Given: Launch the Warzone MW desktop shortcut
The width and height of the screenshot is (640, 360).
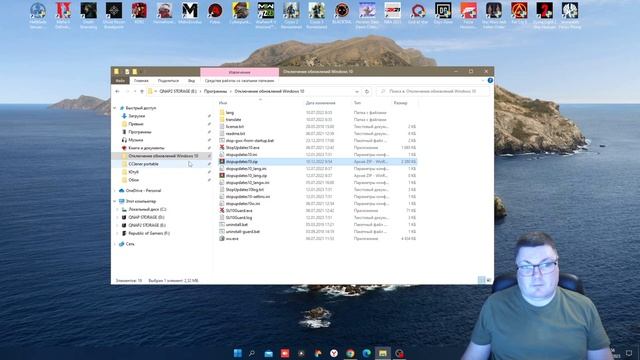Looking at the screenshot, I should (x=266, y=11).
